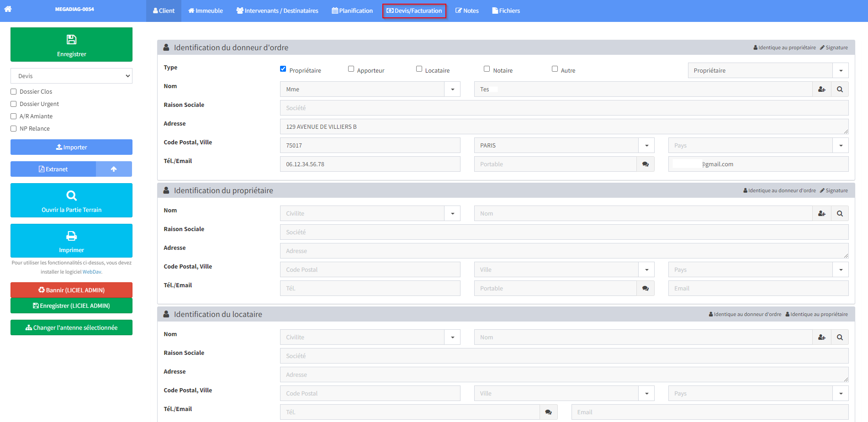Expand the locataire Civilite dropdown arrow

452,337
